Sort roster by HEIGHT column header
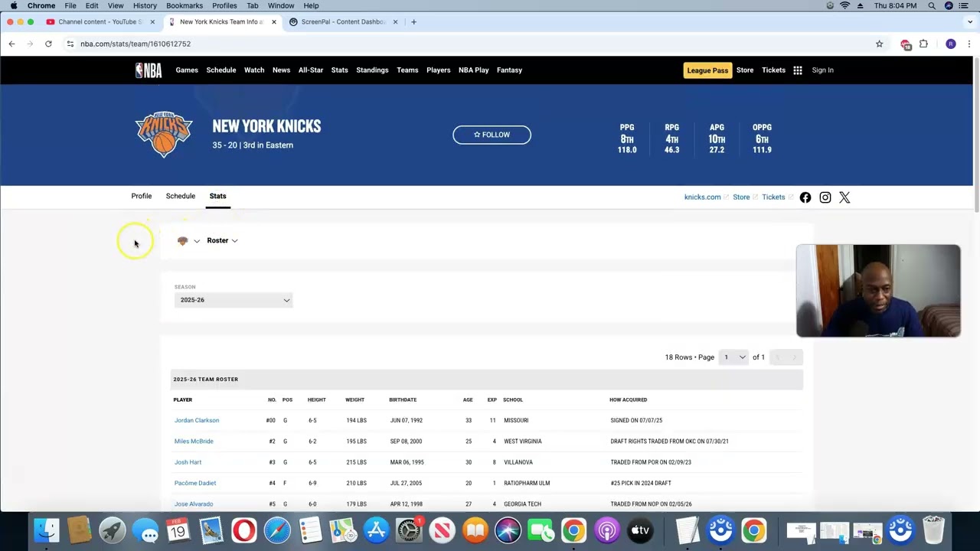The height and width of the screenshot is (551, 980). (x=317, y=399)
